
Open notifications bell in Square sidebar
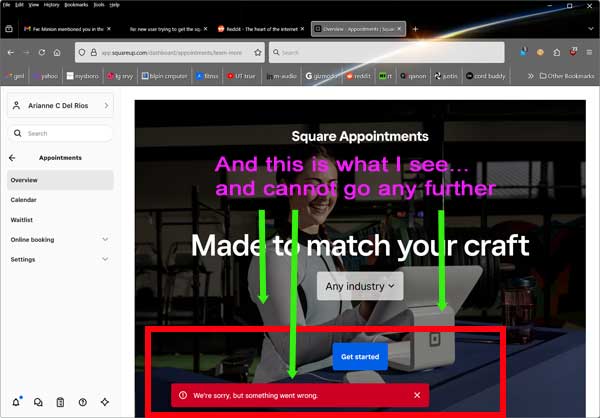pyautogui.click(x=16, y=402)
